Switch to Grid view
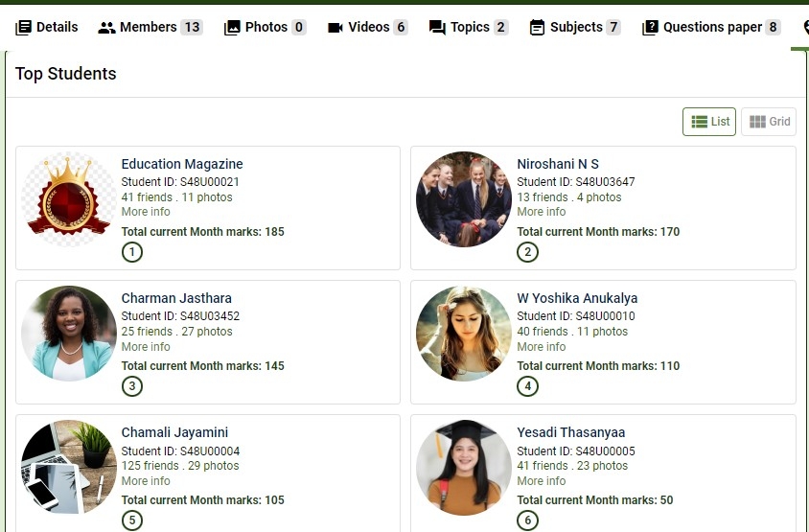The height and width of the screenshot is (532, 809). pyautogui.click(x=769, y=122)
